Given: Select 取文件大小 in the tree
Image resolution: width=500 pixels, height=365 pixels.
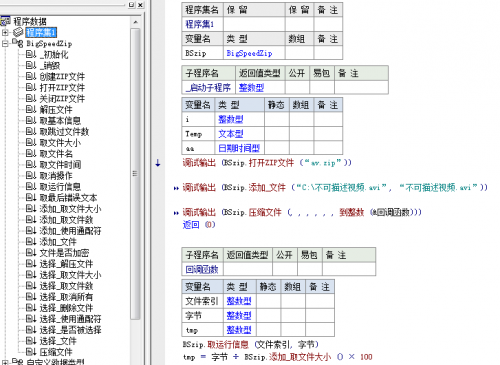Looking at the screenshot, I should (60, 142).
